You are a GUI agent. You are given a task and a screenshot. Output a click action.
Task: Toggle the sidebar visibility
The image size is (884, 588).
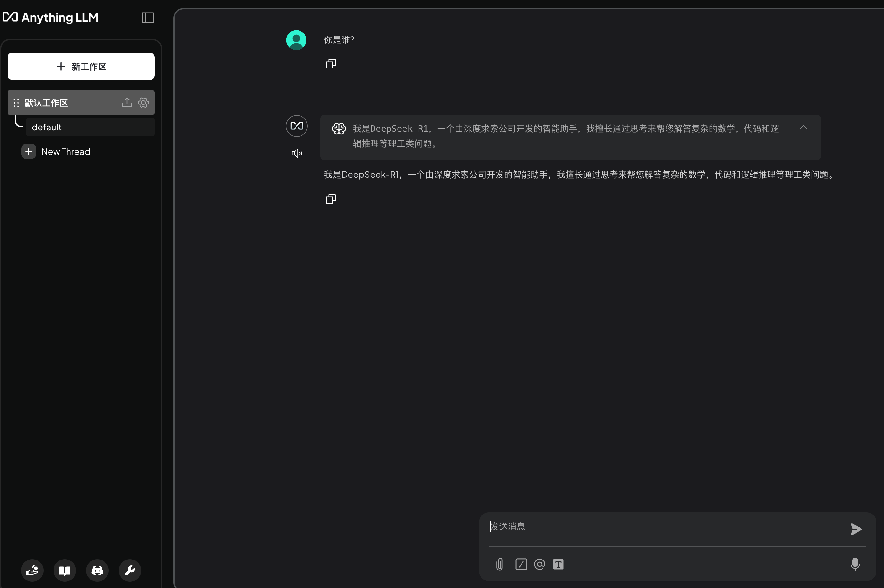point(147,17)
